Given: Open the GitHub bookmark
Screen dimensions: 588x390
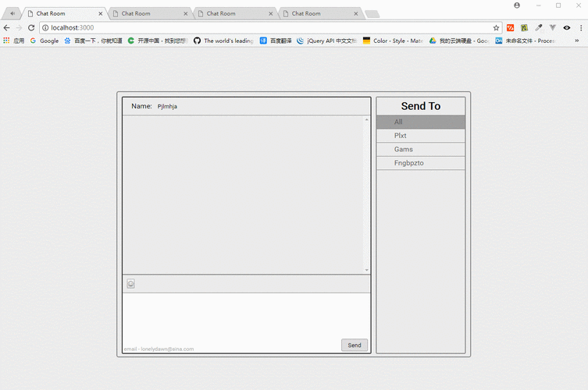Looking at the screenshot, I should [x=223, y=41].
